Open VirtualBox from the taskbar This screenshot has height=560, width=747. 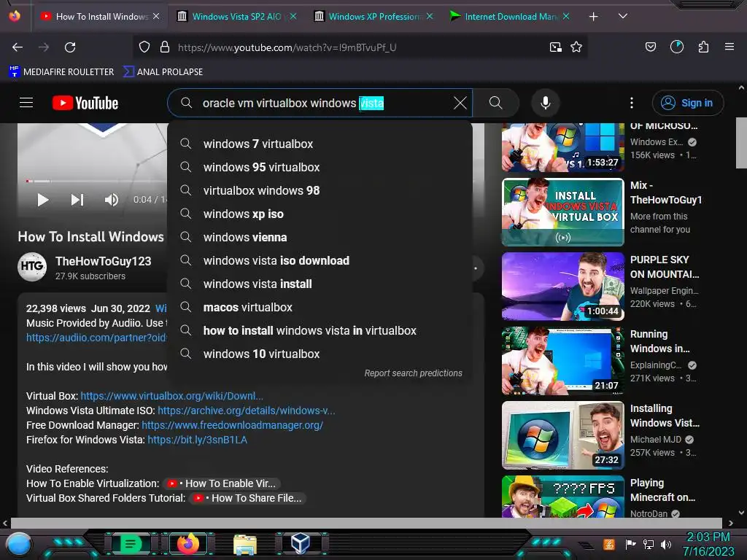coord(301,543)
